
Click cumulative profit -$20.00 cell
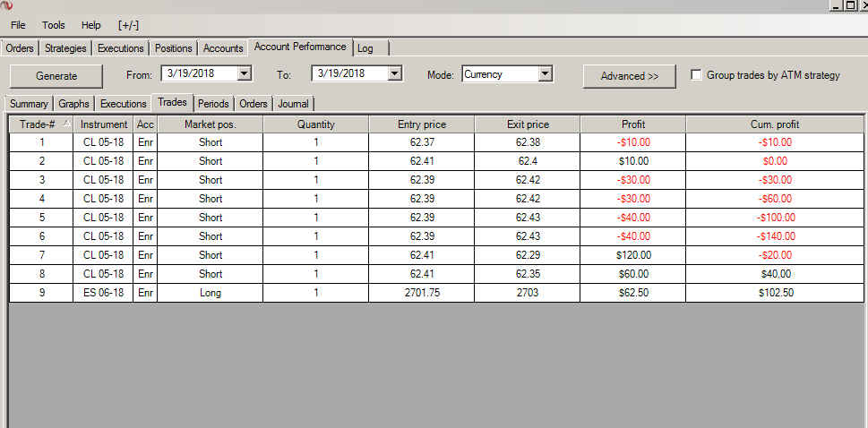[775, 255]
